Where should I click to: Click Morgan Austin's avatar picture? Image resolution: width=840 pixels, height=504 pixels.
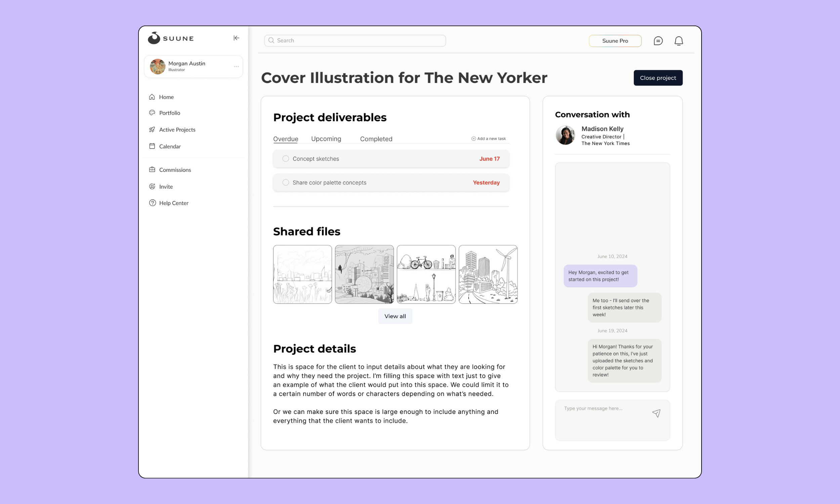(x=158, y=67)
